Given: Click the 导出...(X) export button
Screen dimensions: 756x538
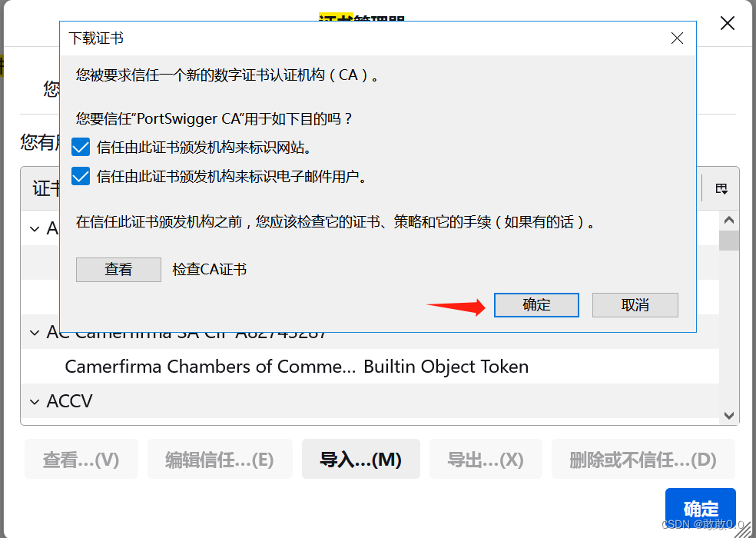Looking at the screenshot, I should (x=486, y=459).
